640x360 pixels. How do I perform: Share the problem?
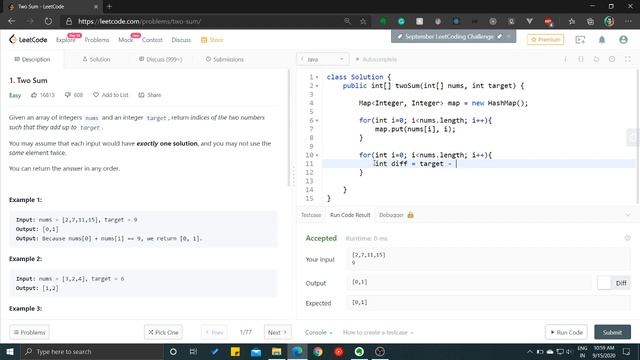(150, 95)
